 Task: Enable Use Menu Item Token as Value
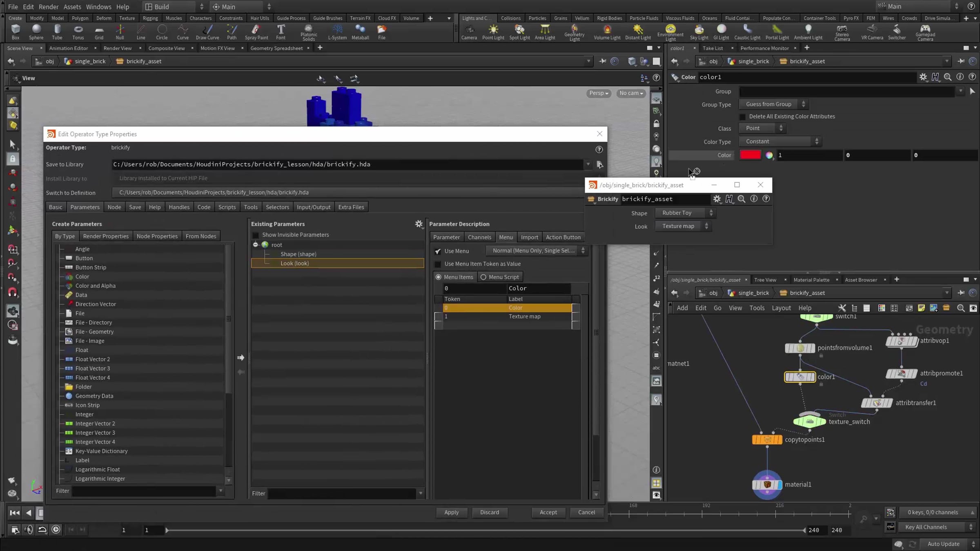point(438,264)
